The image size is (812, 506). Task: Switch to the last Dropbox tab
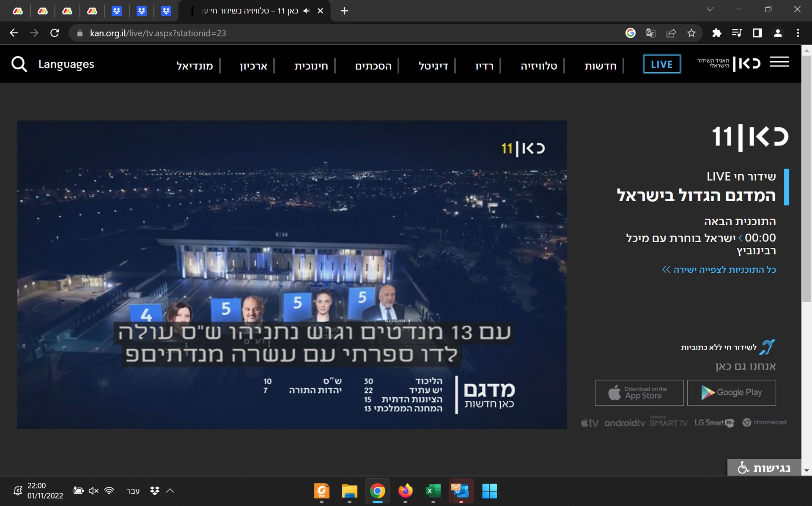(x=166, y=11)
